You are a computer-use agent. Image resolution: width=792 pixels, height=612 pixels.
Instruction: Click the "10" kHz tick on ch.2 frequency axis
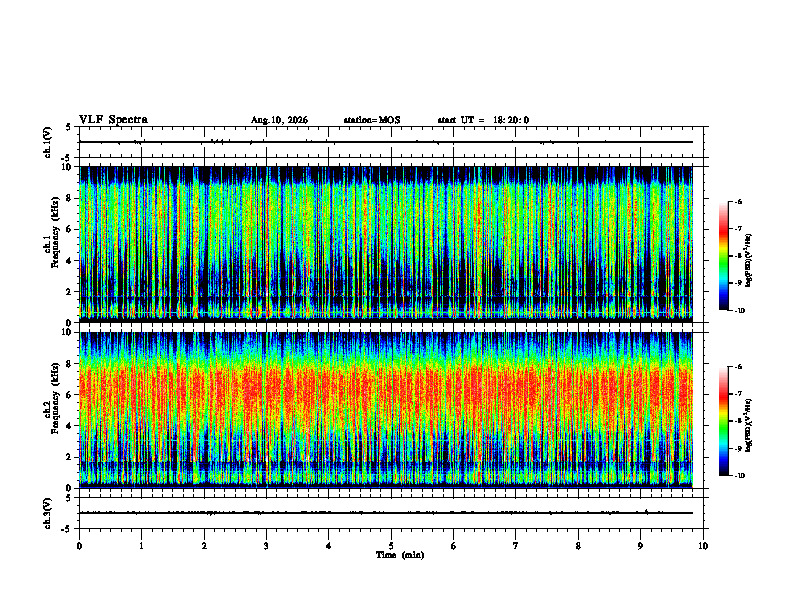click(68, 332)
